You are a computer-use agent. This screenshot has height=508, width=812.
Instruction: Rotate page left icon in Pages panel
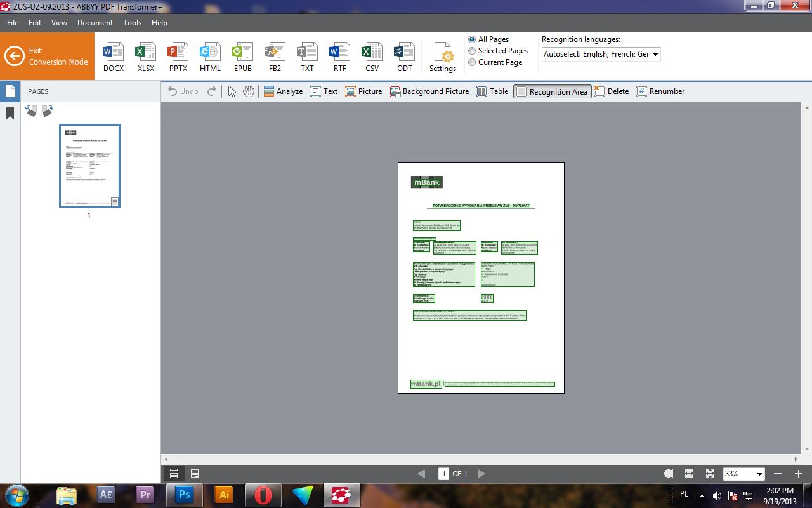click(x=31, y=111)
